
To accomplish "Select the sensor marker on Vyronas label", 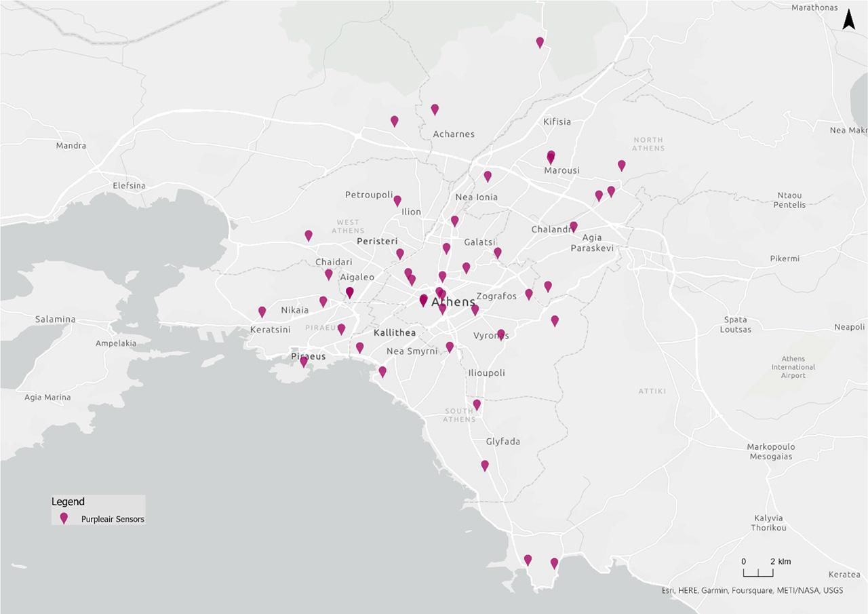I will [501, 334].
